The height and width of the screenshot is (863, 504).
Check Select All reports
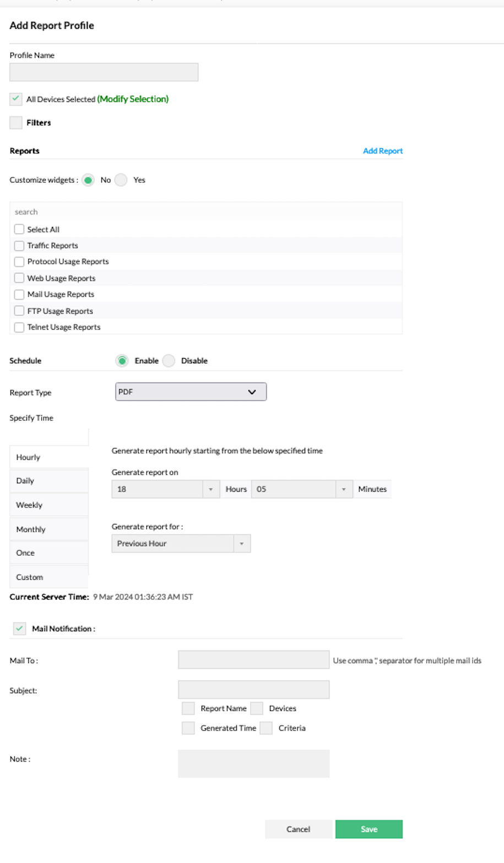[x=19, y=229]
